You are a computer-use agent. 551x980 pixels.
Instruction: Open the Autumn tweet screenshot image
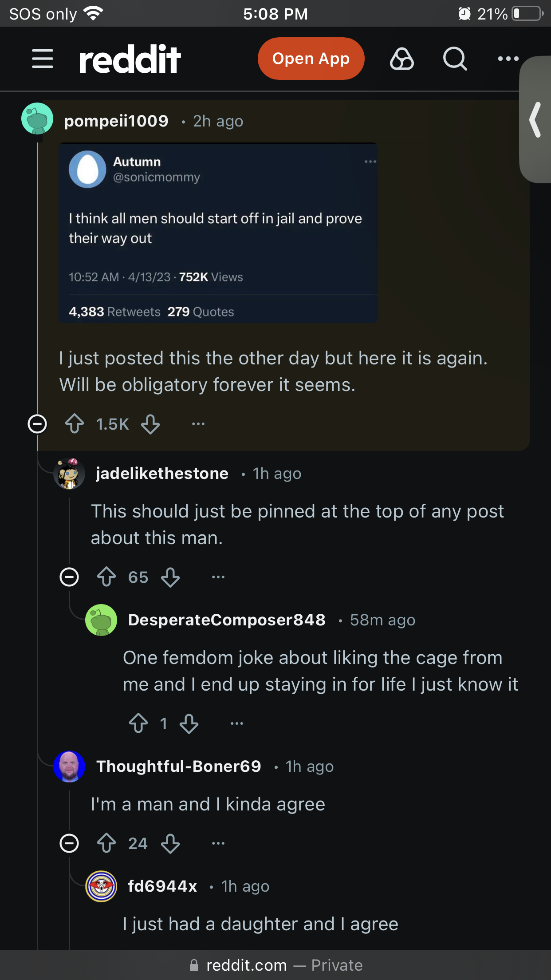tap(218, 233)
